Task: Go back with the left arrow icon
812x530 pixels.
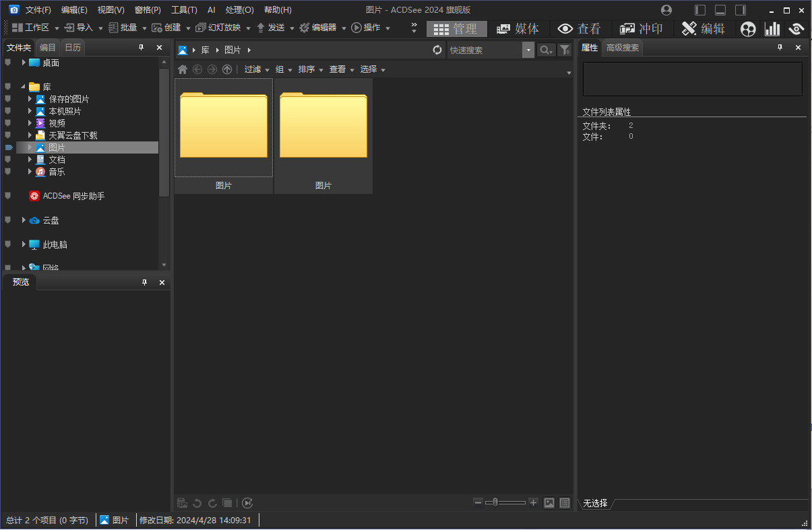Action: click(197, 69)
